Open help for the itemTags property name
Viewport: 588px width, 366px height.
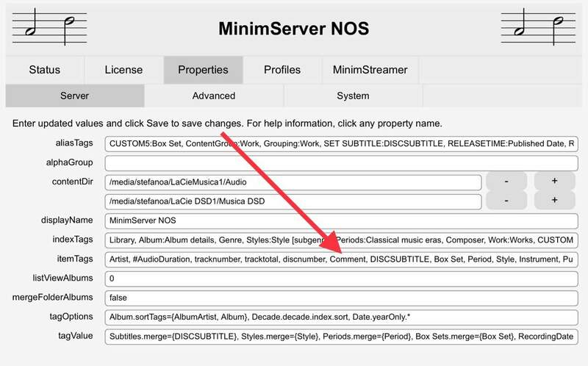(x=74, y=259)
